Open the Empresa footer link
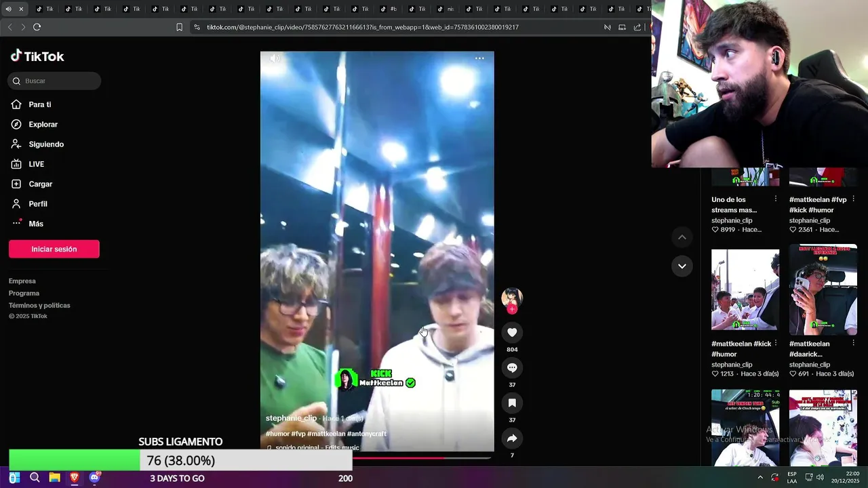This screenshot has height=488, width=868. [x=22, y=281]
